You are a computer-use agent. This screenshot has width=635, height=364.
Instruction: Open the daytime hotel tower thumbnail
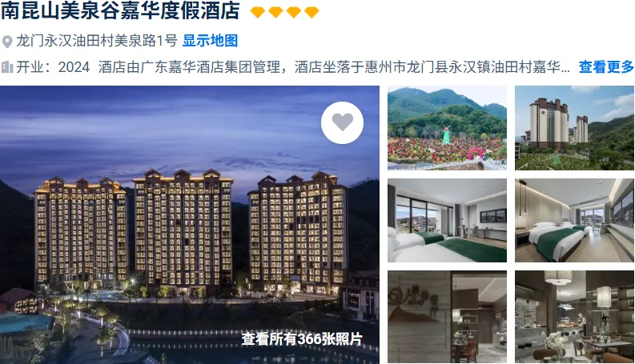point(574,128)
